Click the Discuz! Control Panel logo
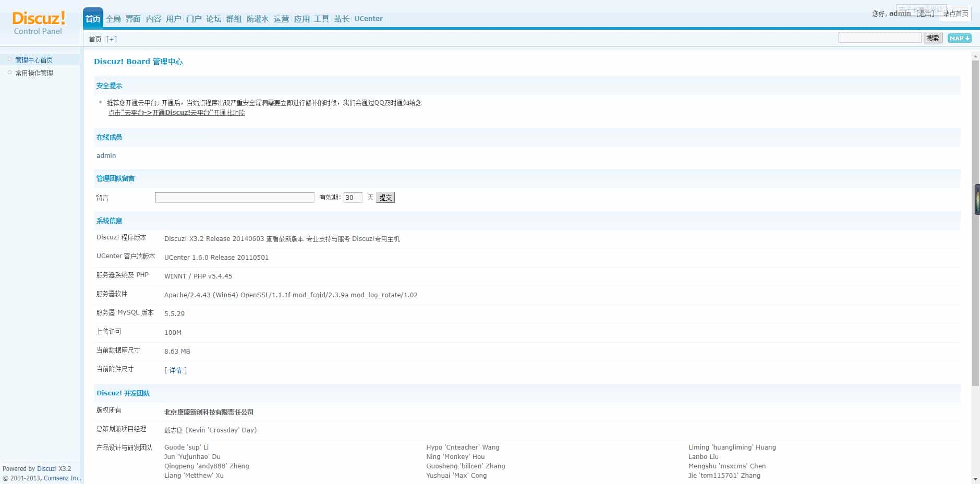Screen dimensions: 980x484 click(39, 23)
